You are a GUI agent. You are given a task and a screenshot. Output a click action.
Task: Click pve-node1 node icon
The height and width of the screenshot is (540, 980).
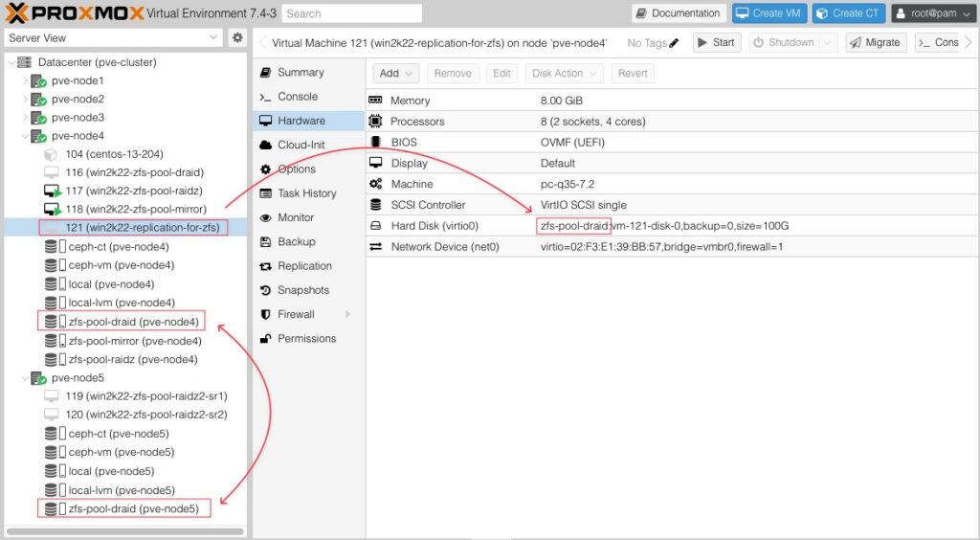pos(38,80)
